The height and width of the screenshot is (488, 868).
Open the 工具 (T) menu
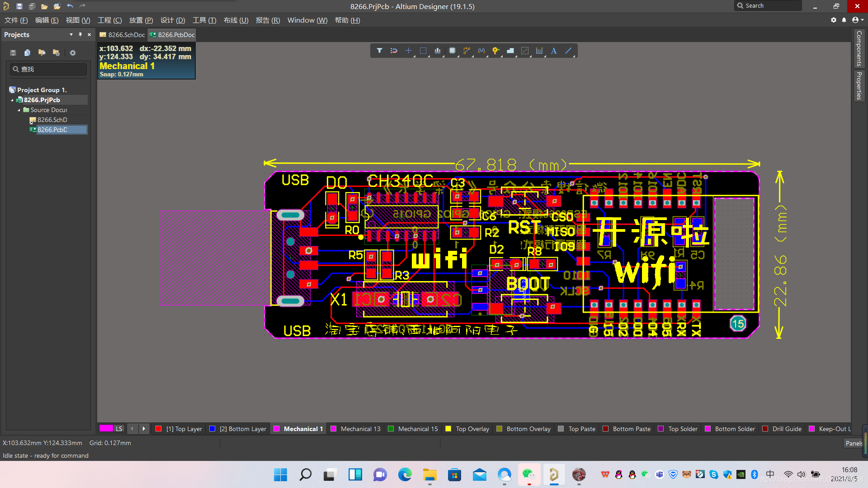(204, 20)
